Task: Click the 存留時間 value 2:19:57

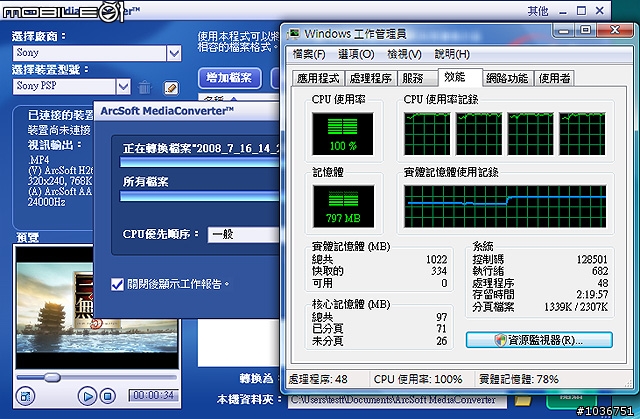Action: pyautogui.click(x=592, y=295)
